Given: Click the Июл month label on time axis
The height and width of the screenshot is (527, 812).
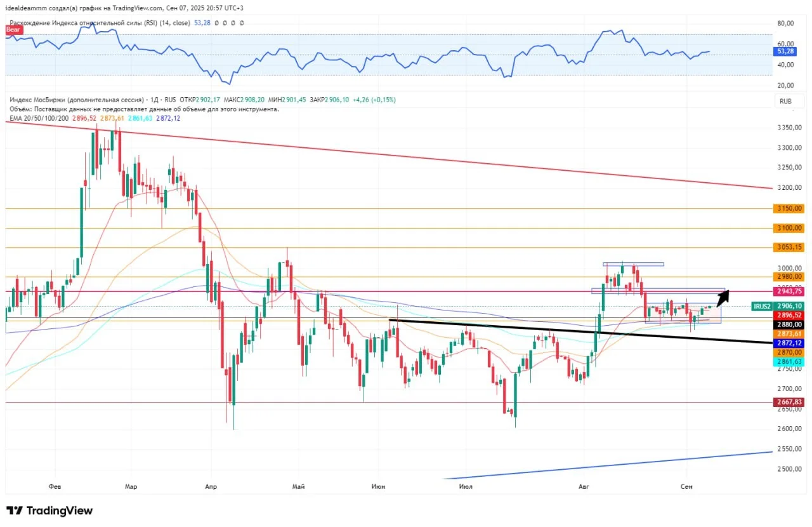Looking at the screenshot, I should 465,487.
